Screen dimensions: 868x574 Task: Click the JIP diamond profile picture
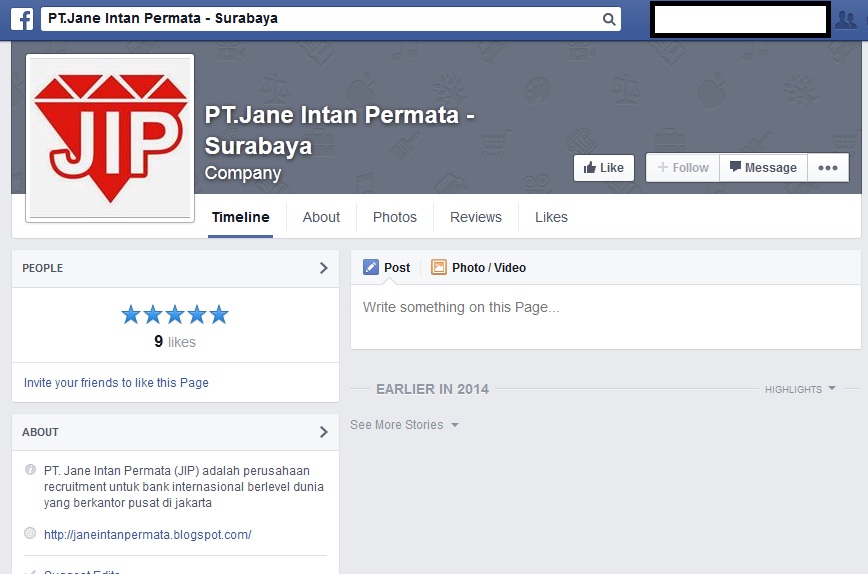(x=110, y=138)
